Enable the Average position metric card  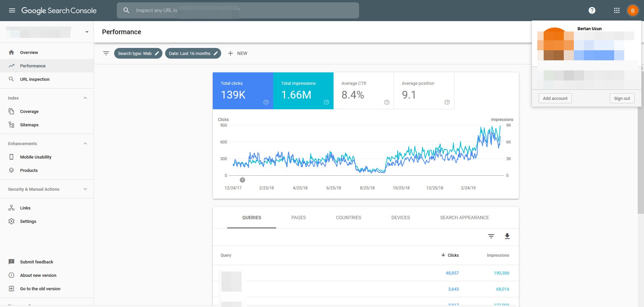424,91
